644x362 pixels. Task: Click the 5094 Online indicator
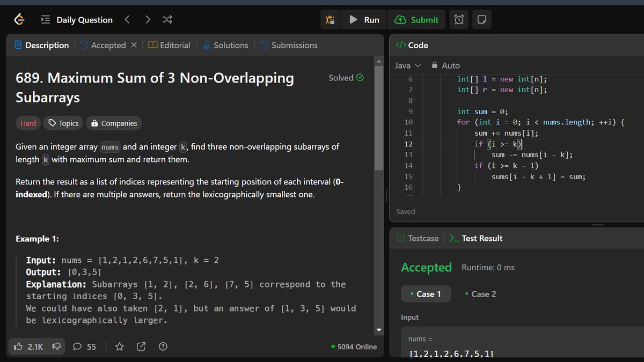(x=354, y=347)
